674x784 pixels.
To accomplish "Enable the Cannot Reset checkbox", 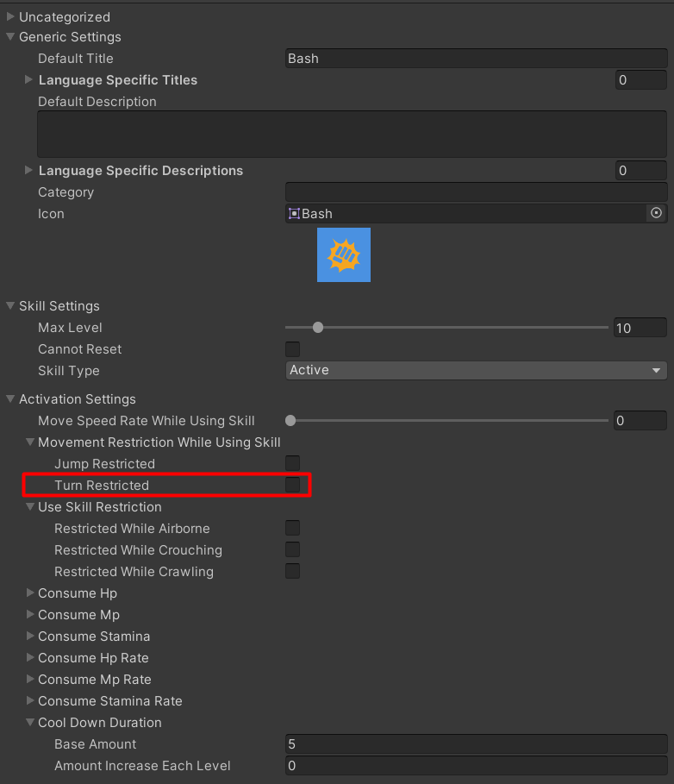I will [x=292, y=349].
